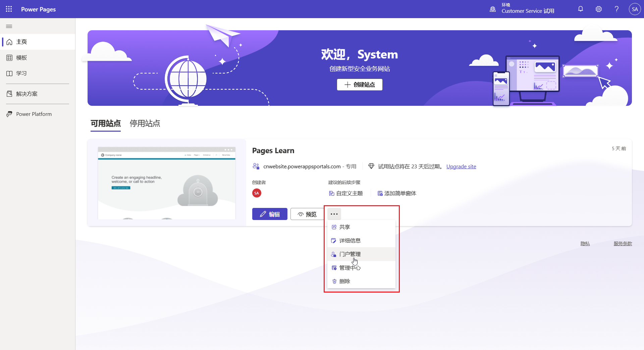
Task: Click the pencil icon on 编辑 button
Action: click(x=263, y=214)
